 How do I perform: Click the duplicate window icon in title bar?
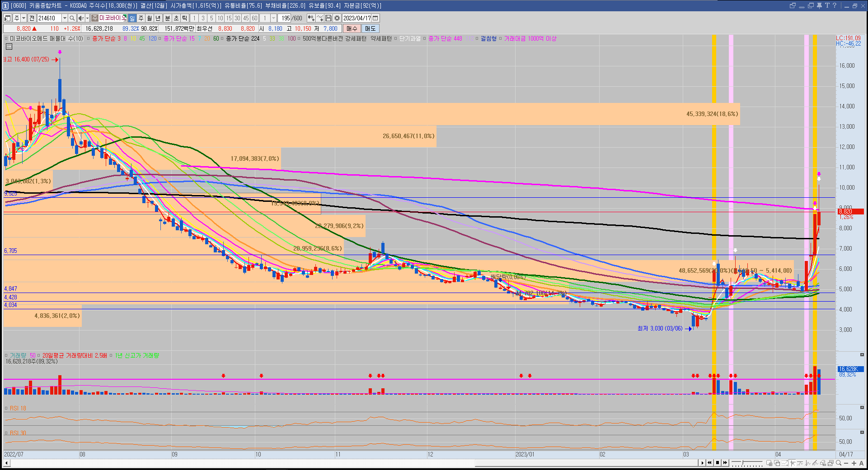tap(811, 5)
